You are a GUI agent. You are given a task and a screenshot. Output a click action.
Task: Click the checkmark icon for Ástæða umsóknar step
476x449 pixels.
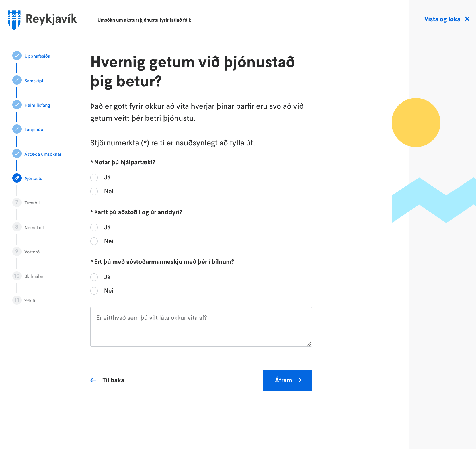17,154
